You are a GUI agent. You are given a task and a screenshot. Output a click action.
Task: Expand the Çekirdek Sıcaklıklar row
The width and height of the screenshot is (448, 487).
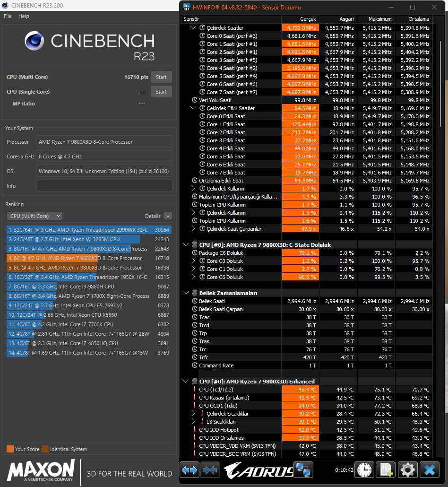pos(193,413)
